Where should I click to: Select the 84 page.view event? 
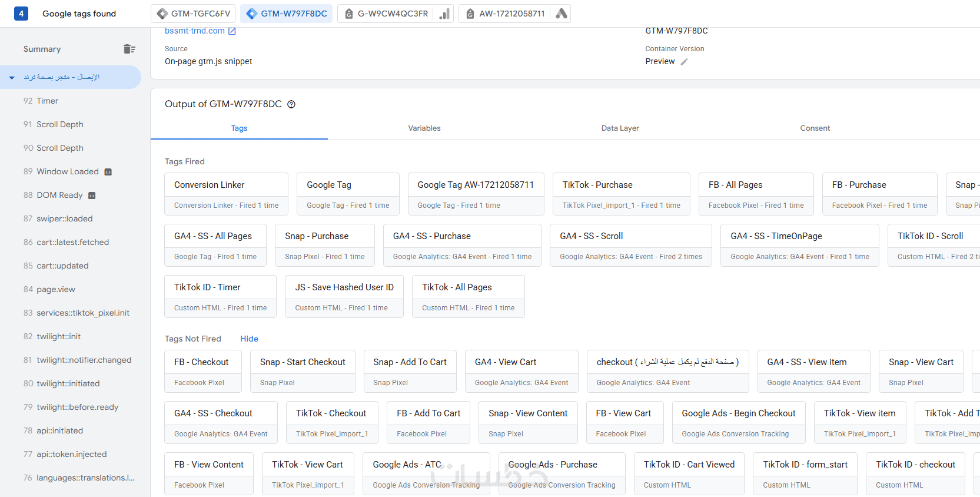[55, 289]
